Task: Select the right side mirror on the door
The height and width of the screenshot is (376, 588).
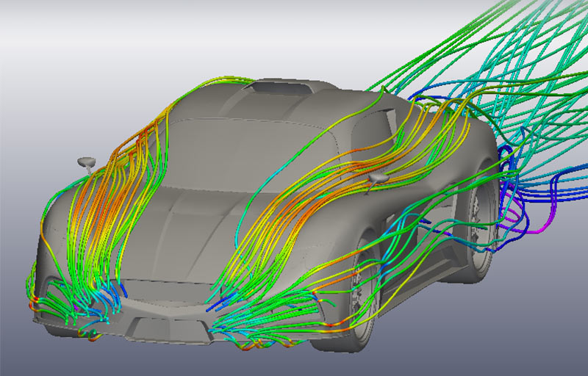Action: (379, 178)
